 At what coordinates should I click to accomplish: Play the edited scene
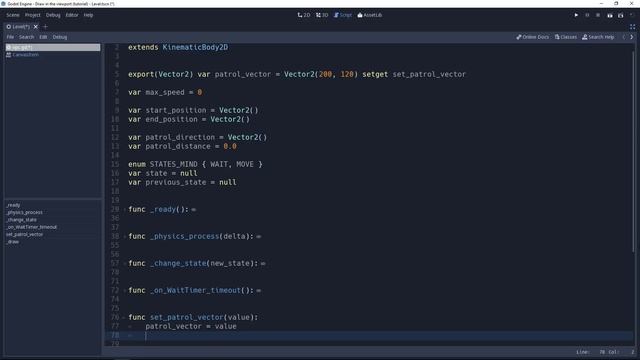[x=609, y=15]
